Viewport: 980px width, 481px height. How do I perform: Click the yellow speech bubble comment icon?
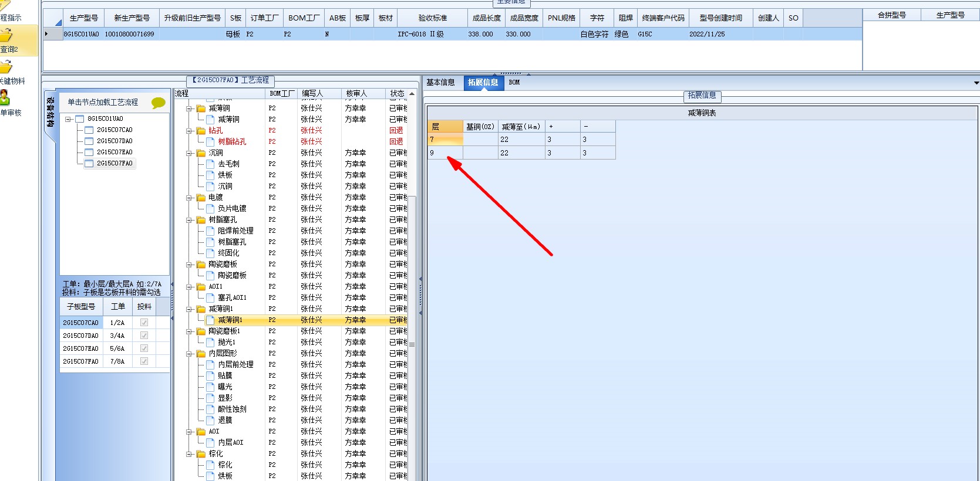pyautogui.click(x=158, y=103)
